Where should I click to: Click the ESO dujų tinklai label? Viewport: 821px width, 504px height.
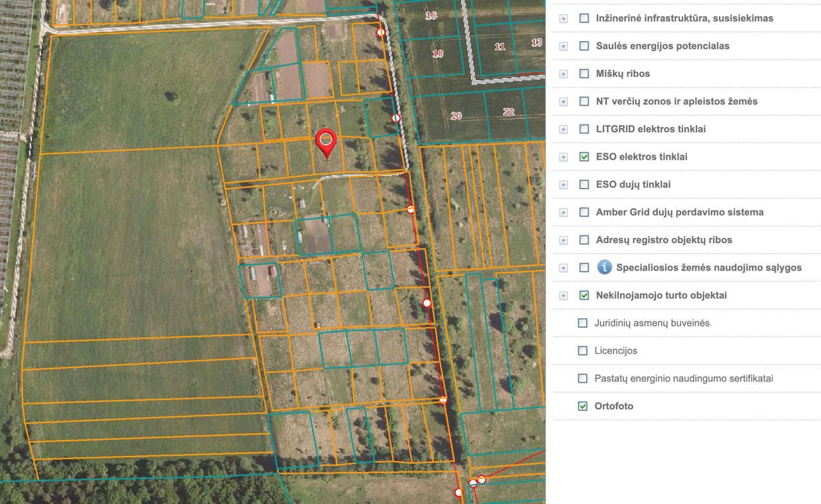pos(633,185)
